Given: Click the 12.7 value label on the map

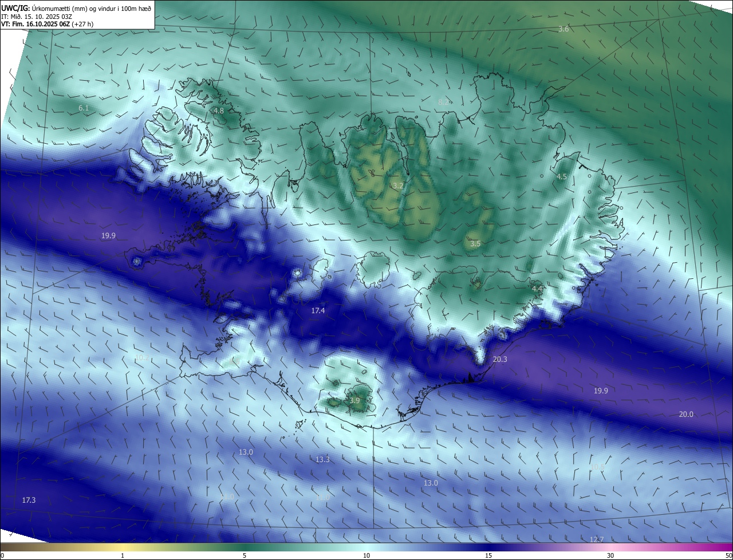Looking at the screenshot, I should tap(596, 539).
